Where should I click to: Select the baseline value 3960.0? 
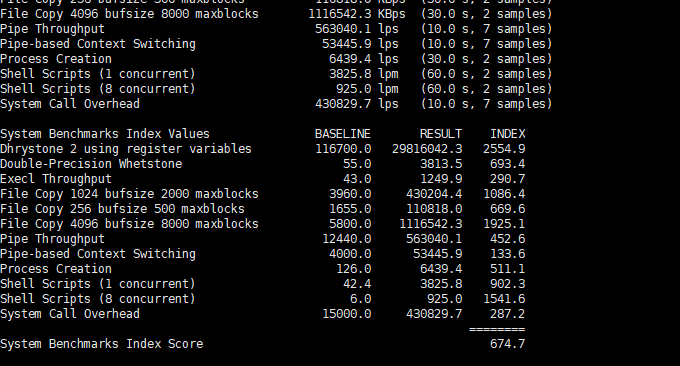tap(350, 194)
